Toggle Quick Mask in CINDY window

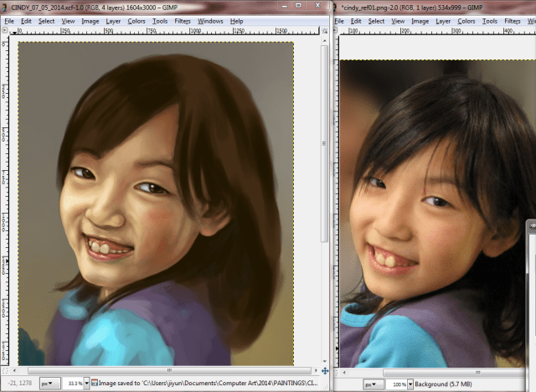pyautogui.click(x=5, y=370)
